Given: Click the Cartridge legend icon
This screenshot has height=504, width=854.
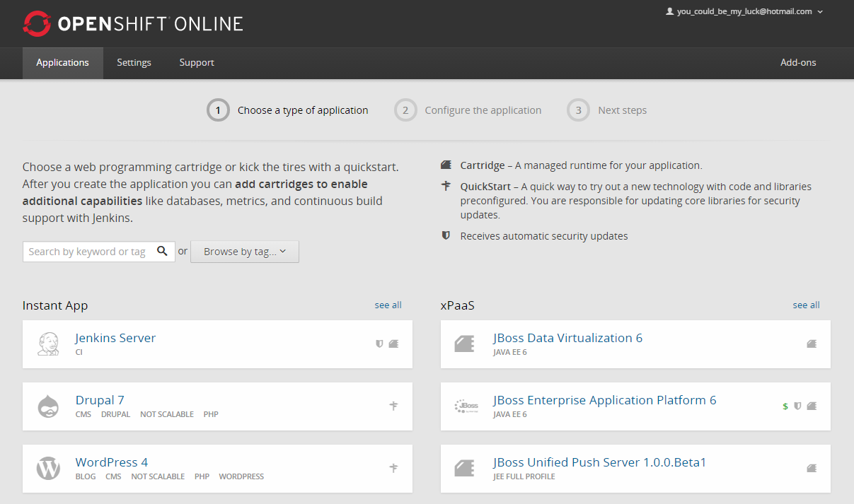Looking at the screenshot, I should [446, 165].
